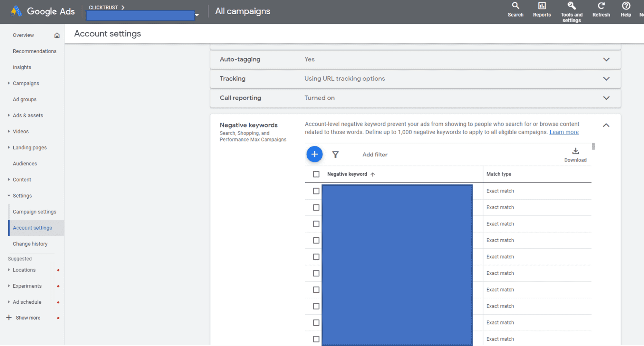Image resolution: width=644 pixels, height=346 pixels.
Task: Open Ad groups in the sidebar
Action: [x=24, y=99]
